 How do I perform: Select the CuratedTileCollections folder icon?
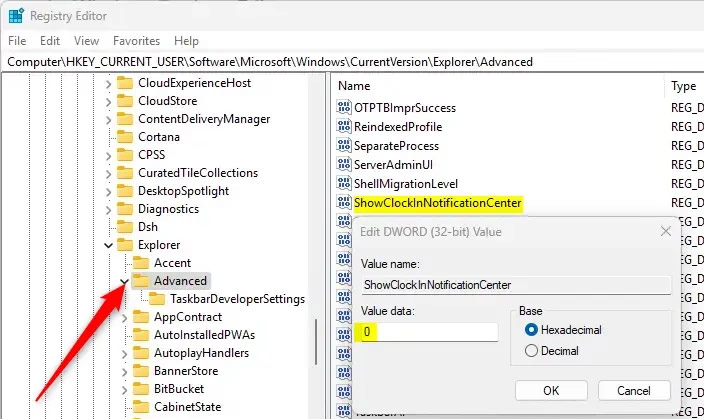point(125,172)
